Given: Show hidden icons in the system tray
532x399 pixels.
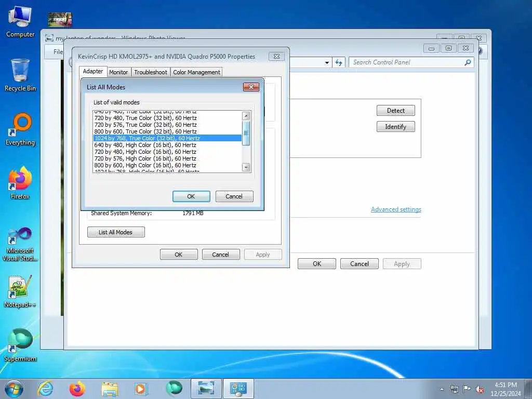Looking at the screenshot, I should click(x=442, y=390).
